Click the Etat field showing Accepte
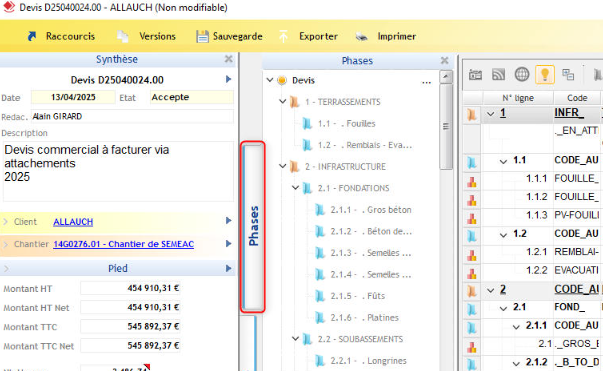The height and width of the screenshot is (371, 603). point(192,97)
